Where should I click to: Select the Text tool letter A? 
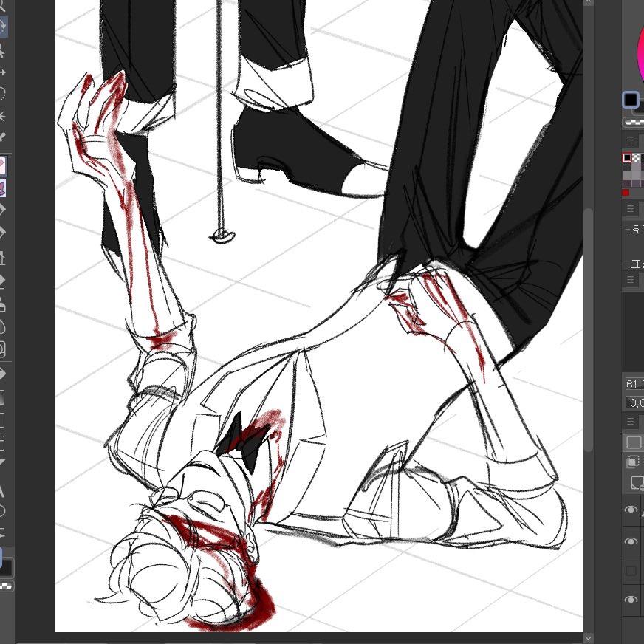2,490
